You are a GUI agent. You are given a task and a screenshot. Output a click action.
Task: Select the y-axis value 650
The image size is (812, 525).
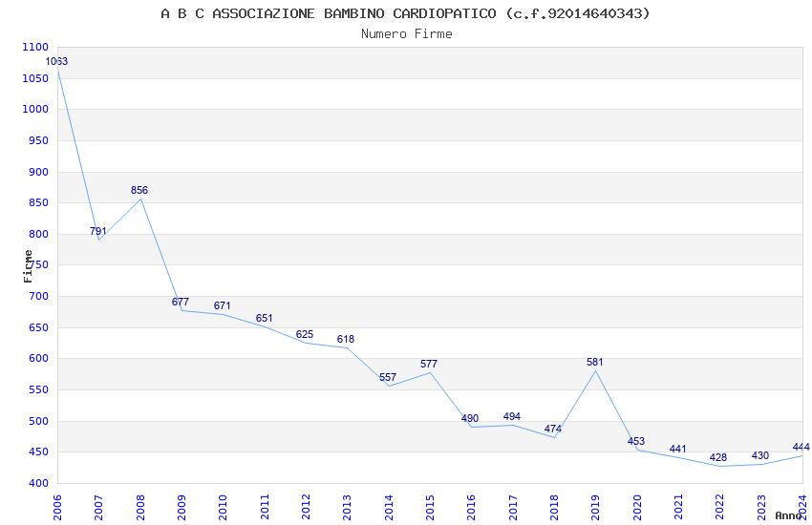click(x=38, y=328)
